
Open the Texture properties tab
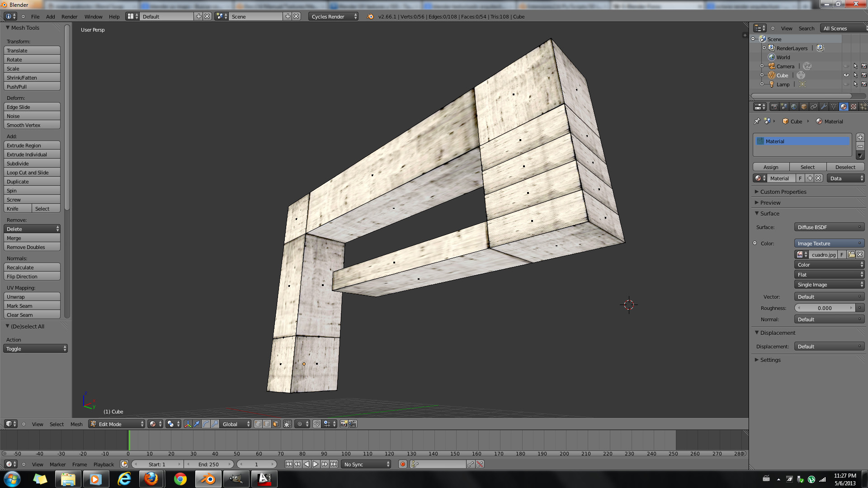coord(854,107)
